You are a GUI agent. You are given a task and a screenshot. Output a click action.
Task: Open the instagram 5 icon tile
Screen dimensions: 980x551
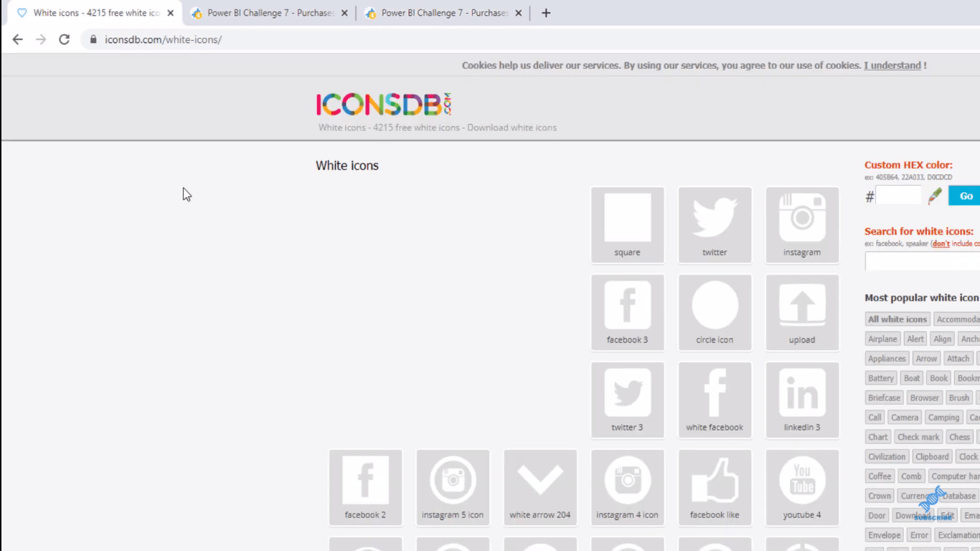pyautogui.click(x=453, y=487)
